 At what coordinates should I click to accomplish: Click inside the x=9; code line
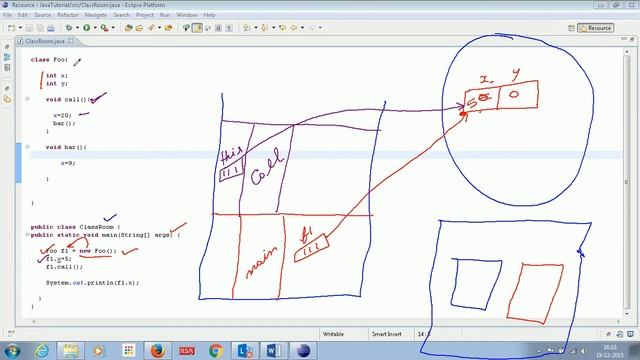pyautogui.click(x=68, y=163)
